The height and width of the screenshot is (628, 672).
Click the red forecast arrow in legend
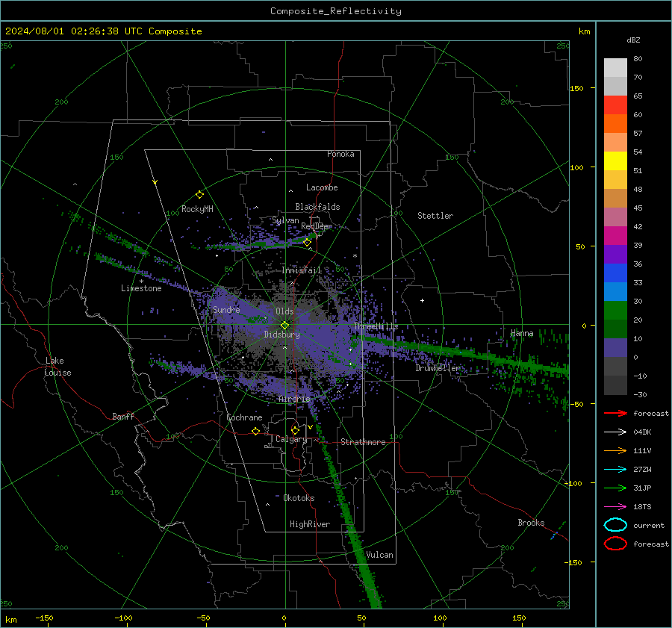tap(615, 413)
